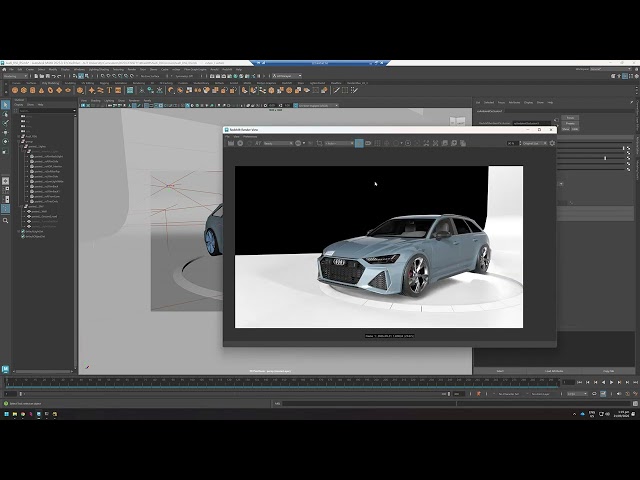Activate the Move tool in the toolbox
The width and height of the screenshot is (640, 480).
tap(5, 133)
